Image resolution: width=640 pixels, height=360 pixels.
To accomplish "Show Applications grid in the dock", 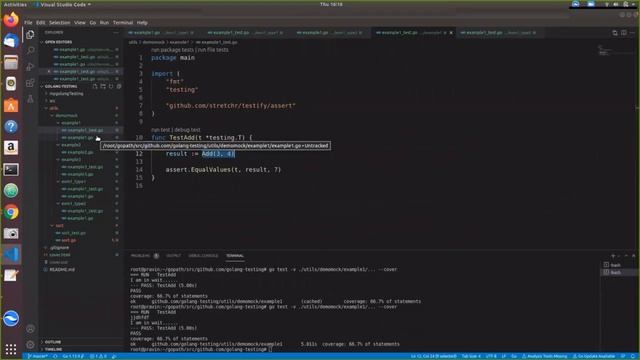I will click(11, 349).
